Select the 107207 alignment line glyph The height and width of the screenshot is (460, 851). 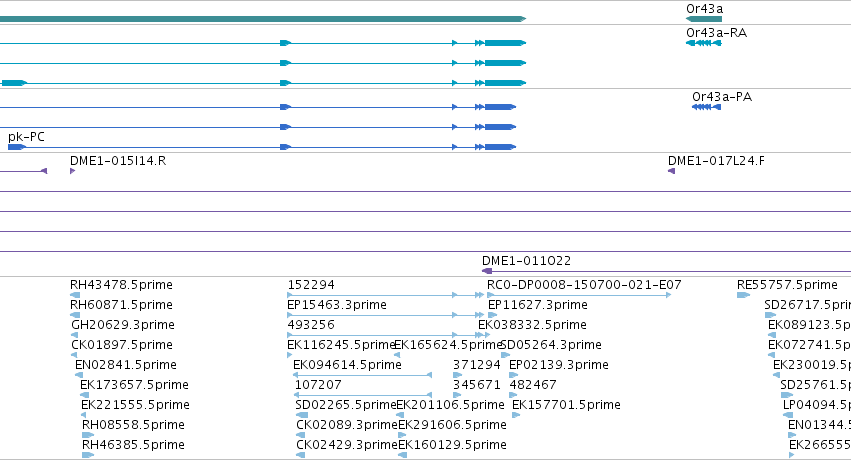pos(362,395)
